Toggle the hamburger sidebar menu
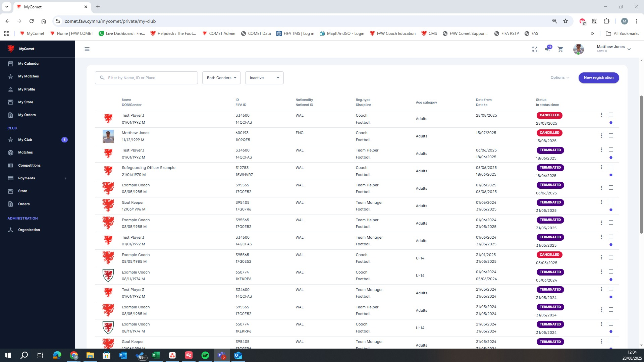Screen dimensions: 644x362 coord(87,49)
